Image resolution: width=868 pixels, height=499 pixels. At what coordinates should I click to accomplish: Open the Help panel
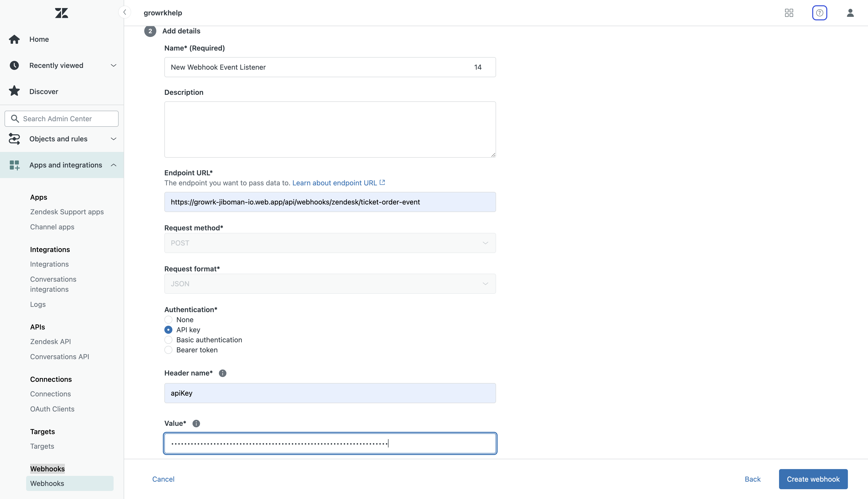pos(820,13)
